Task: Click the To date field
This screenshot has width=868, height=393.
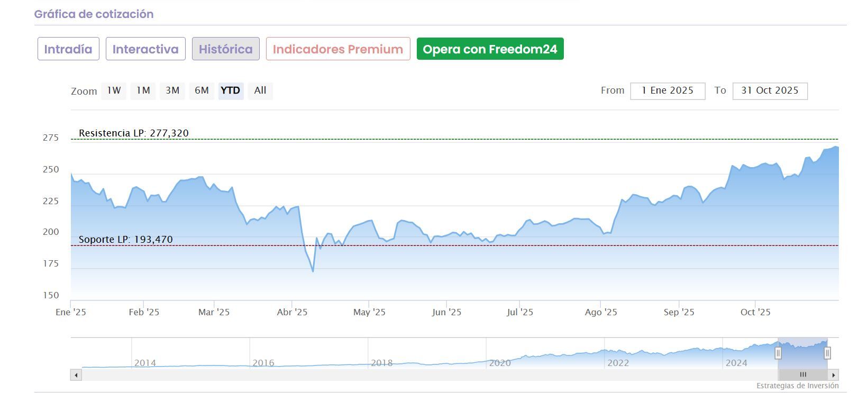Action: click(770, 90)
